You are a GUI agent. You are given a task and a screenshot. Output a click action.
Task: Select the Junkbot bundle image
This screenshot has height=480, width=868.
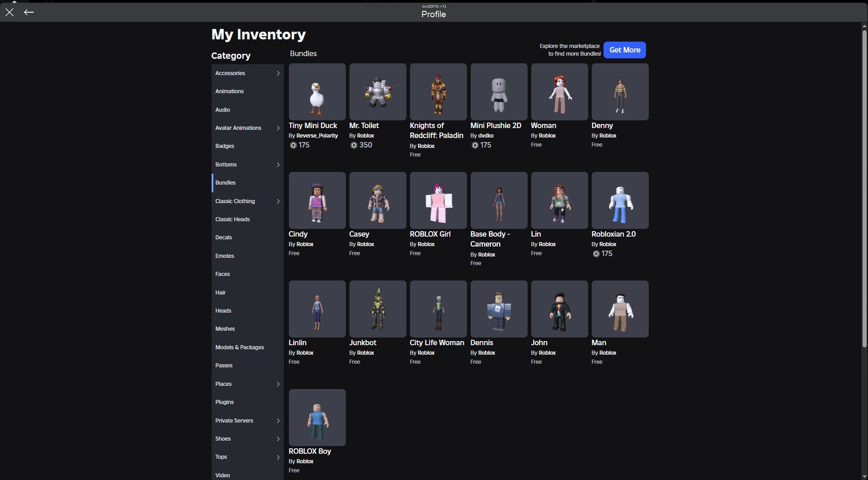coord(377,309)
